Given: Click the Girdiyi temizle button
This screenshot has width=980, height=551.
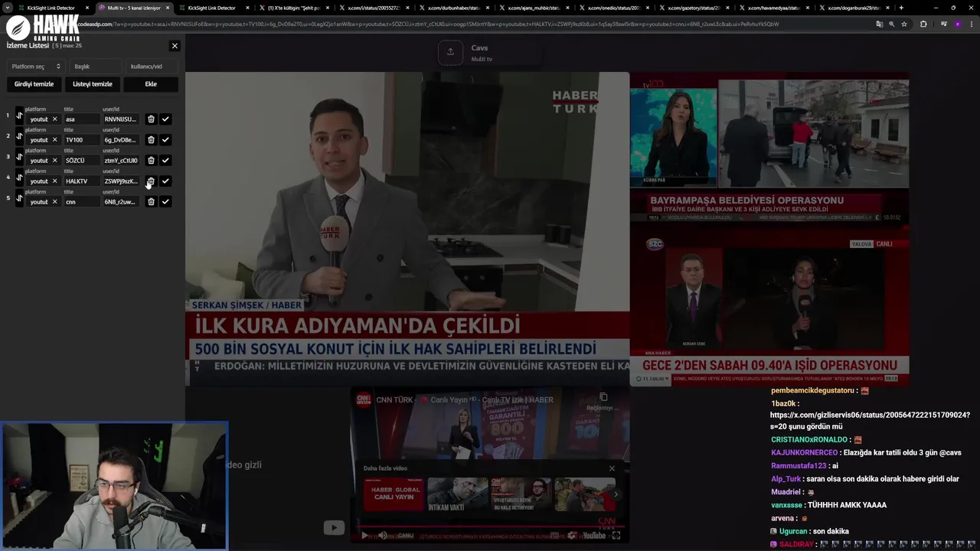Looking at the screenshot, I should click(34, 84).
